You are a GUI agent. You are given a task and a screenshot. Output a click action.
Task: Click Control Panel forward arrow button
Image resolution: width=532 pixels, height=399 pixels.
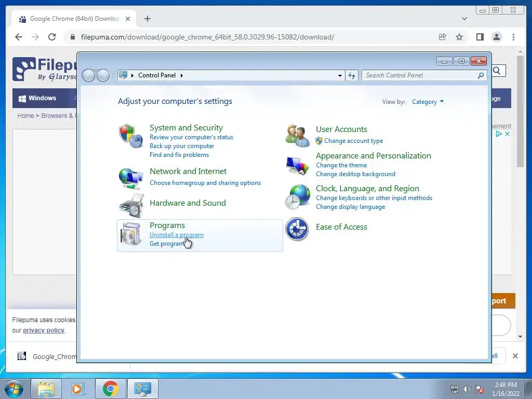click(x=103, y=75)
